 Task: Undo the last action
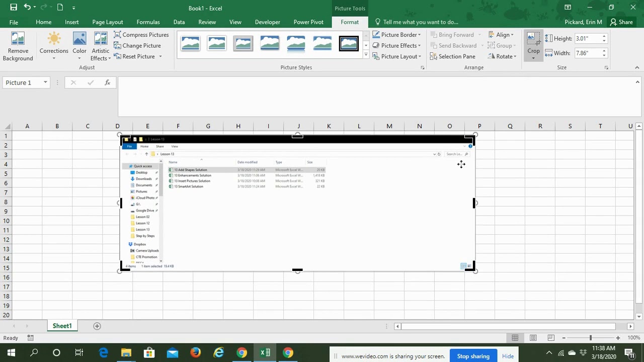27,8
